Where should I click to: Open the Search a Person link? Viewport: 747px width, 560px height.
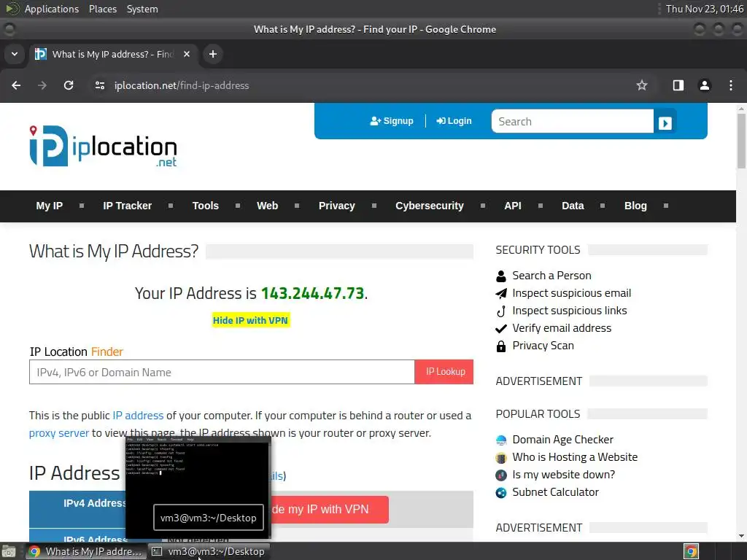[551, 276]
